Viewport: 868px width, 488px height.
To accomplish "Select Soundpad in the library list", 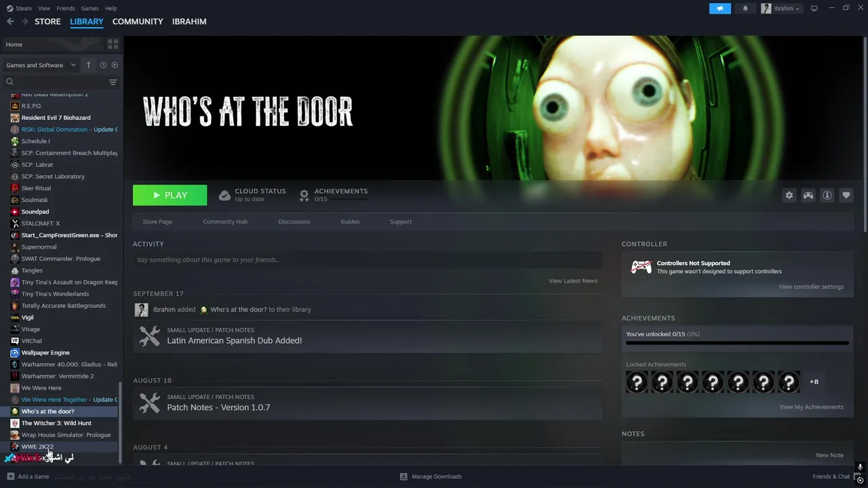I will [x=60, y=211].
